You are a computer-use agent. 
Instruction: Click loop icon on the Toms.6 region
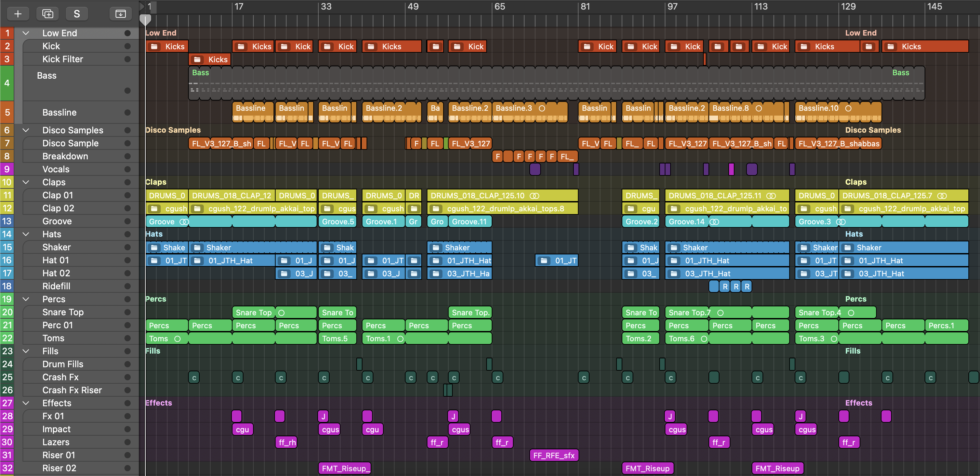(704, 339)
